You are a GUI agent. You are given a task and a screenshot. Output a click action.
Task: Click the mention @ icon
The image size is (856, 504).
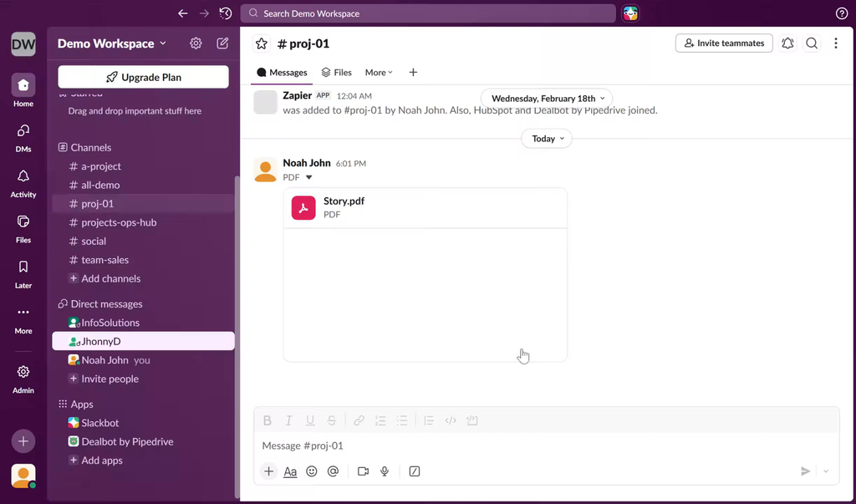click(333, 471)
